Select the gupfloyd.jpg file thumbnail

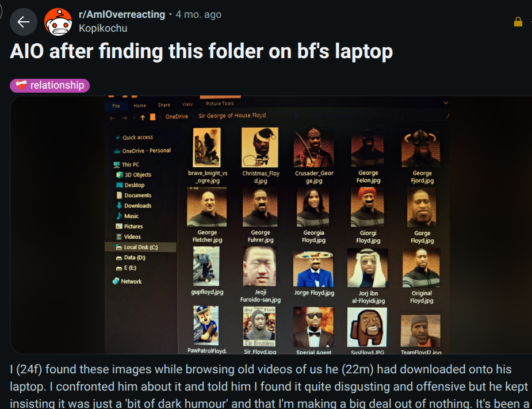coord(206,266)
